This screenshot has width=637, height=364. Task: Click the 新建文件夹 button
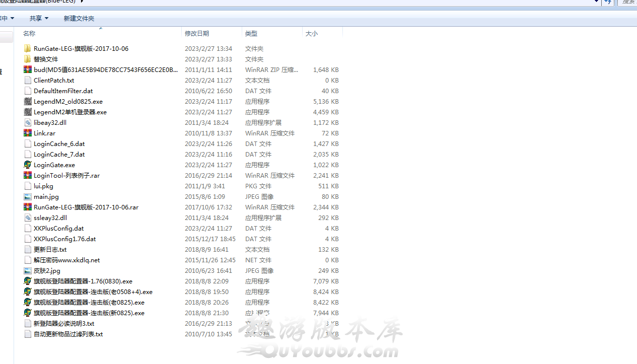(79, 19)
